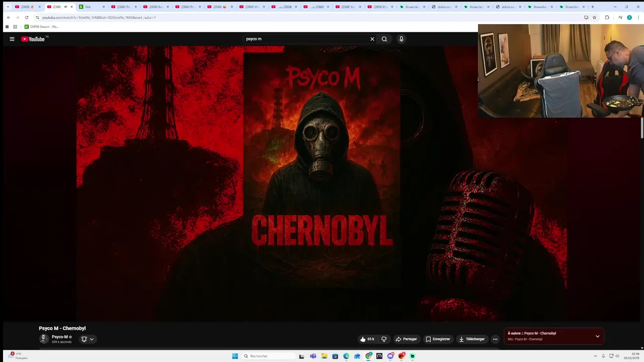The height and width of the screenshot is (362, 644).
Task: Open the Psyco-M channel avatar
Action: 44,339
